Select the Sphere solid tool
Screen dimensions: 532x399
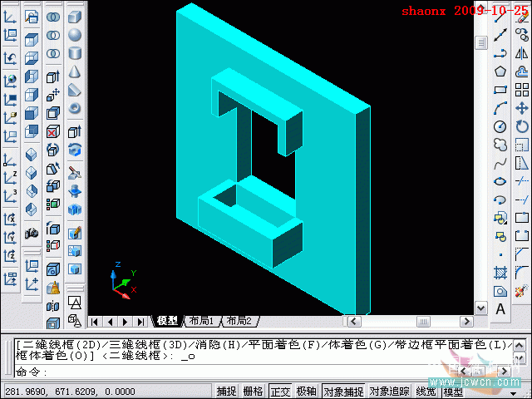pyautogui.click(x=74, y=35)
